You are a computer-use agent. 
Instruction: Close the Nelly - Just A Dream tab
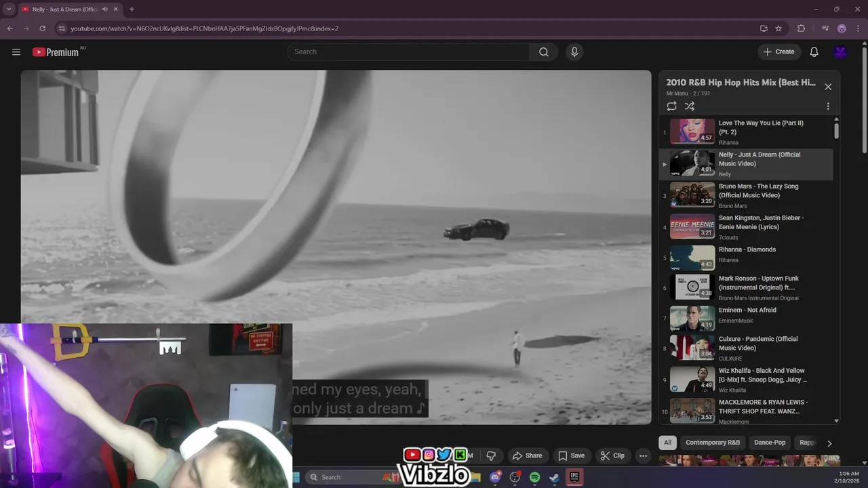click(116, 9)
